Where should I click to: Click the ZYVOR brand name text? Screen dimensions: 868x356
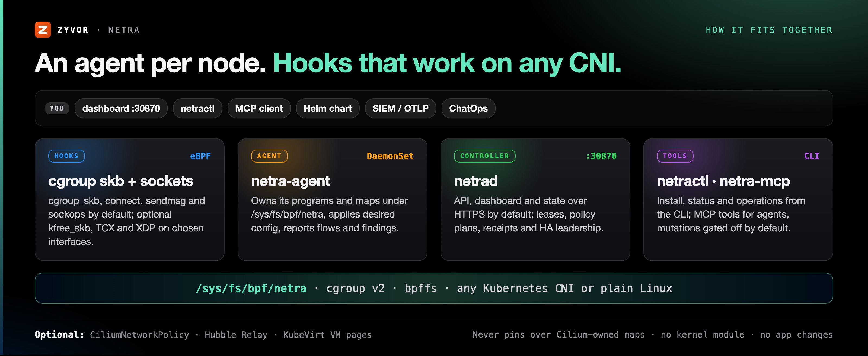73,30
